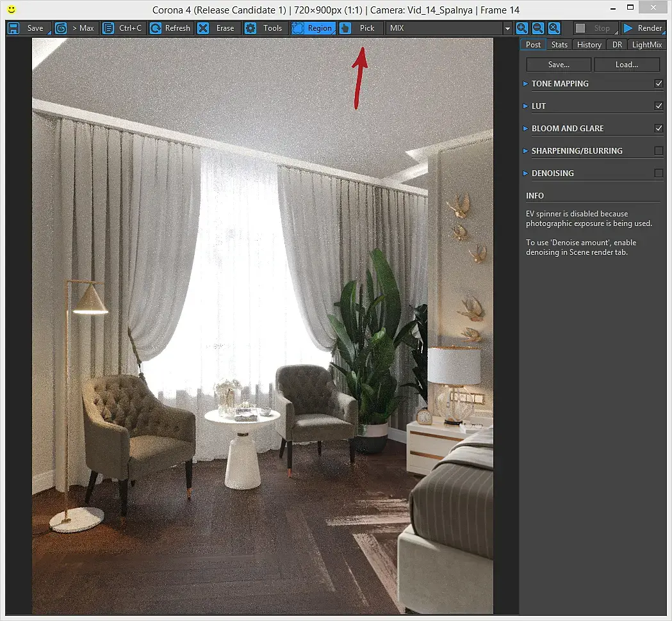This screenshot has width=672, height=621.
Task: Expand the Tone Mapping section triangle
Action: point(525,83)
